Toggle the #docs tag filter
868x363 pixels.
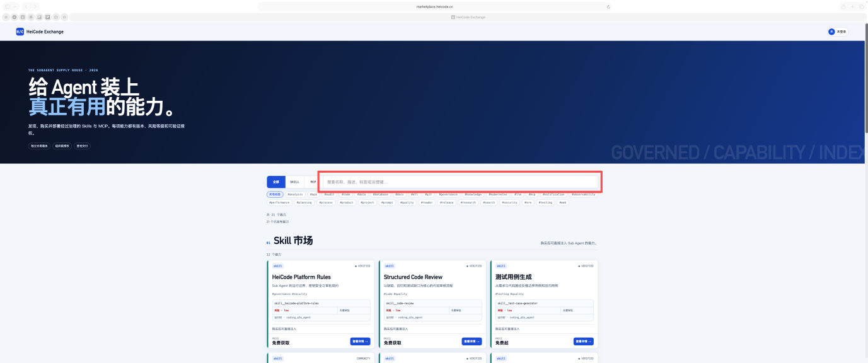click(x=399, y=194)
